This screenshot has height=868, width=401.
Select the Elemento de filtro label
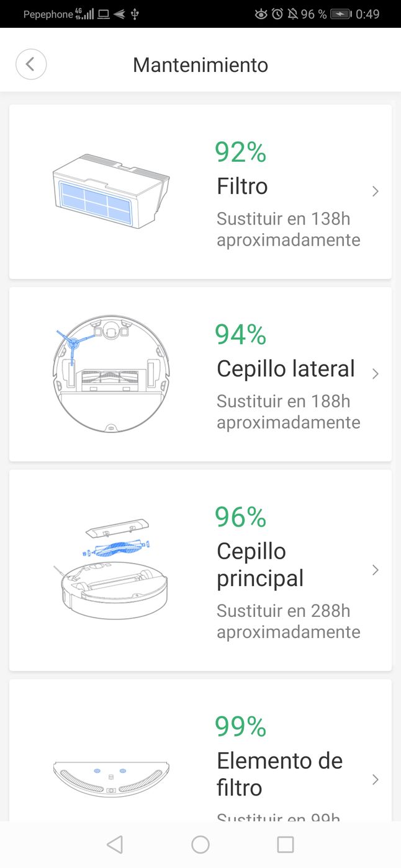point(279,774)
